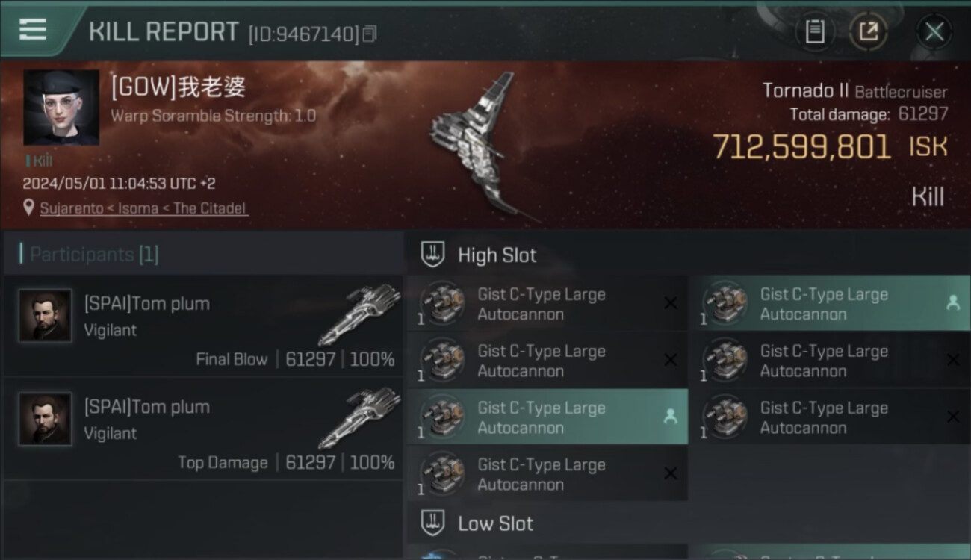Expand the Low Slot section
Screen dimensions: 971x560
[x=495, y=523]
